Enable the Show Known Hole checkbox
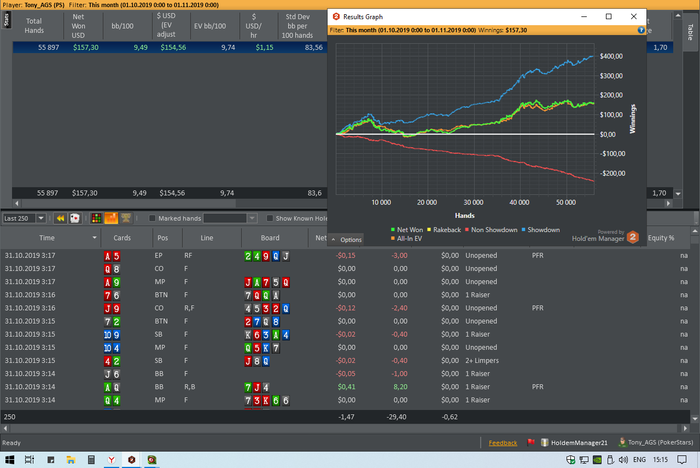Image resolution: width=700 pixels, height=468 pixels. click(x=270, y=218)
